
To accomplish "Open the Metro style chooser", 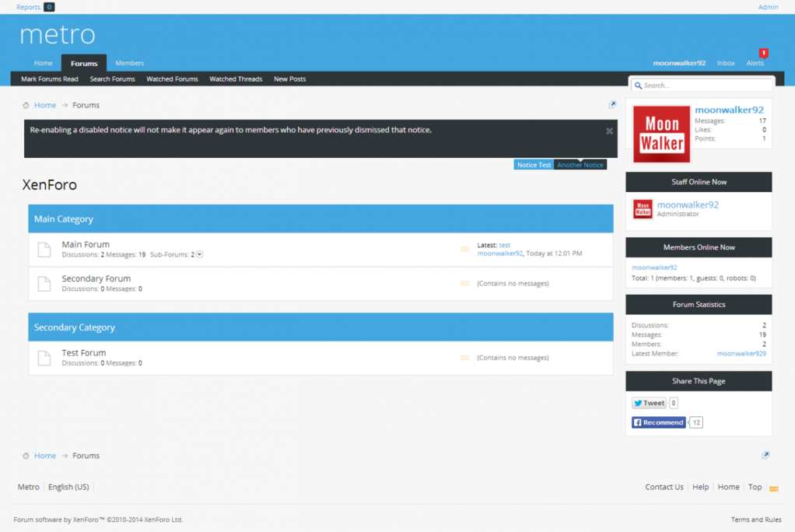I will point(29,487).
